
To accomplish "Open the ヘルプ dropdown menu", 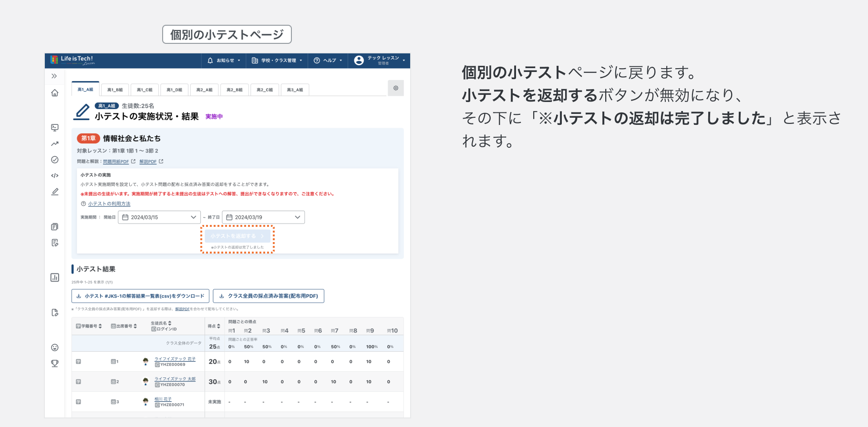I will click(328, 61).
